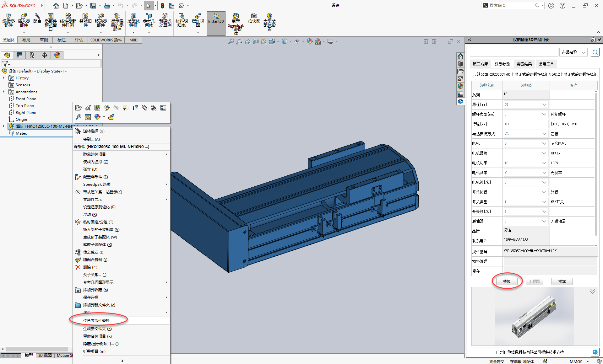Open the Move Component tool

pos(101,20)
